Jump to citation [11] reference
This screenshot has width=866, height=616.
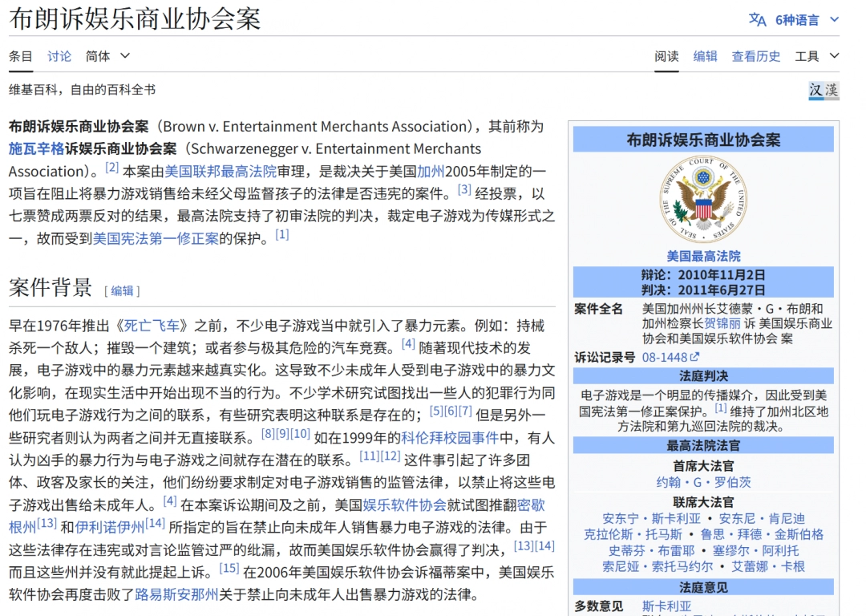pyautogui.click(x=370, y=456)
